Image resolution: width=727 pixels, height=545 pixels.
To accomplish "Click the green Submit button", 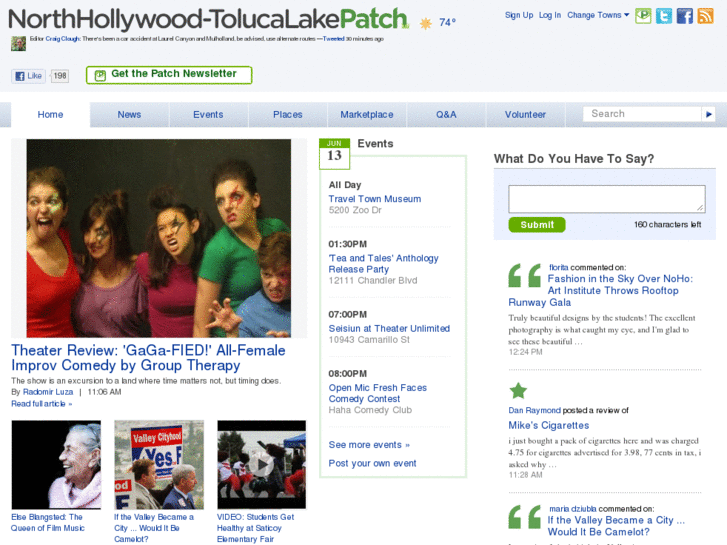I will [x=537, y=224].
